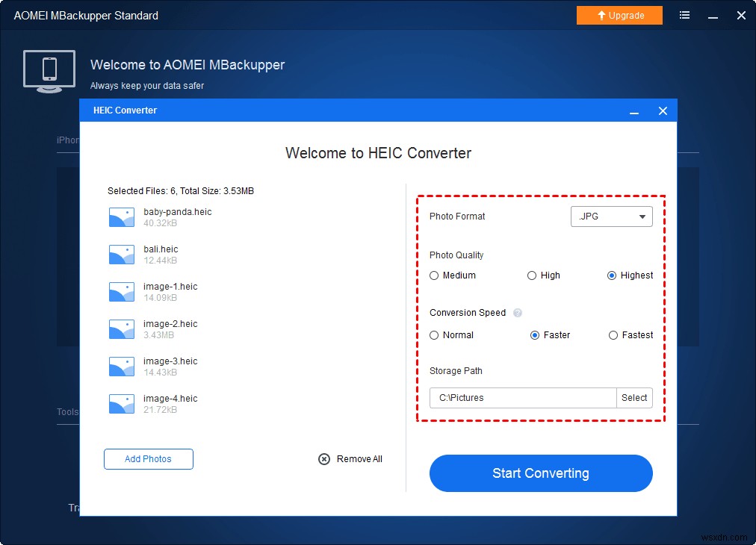Choose Normal conversion speed
This screenshot has width=756, height=545.
click(434, 335)
